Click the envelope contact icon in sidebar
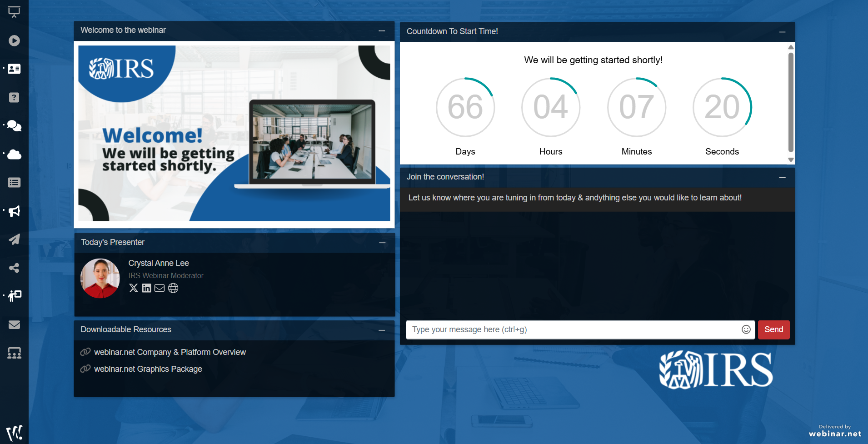Image resolution: width=868 pixels, height=444 pixels. [x=14, y=324]
